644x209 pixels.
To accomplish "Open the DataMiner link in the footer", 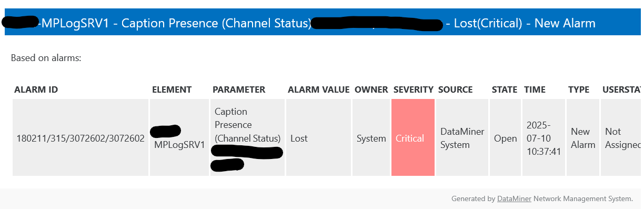I will click(514, 198).
